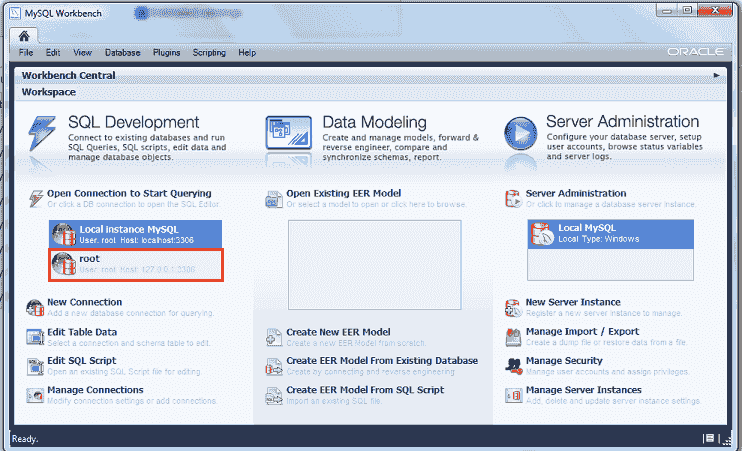Collapse Workbench Central with the arrow
Screen dimensions: 742x451
[716, 75]
